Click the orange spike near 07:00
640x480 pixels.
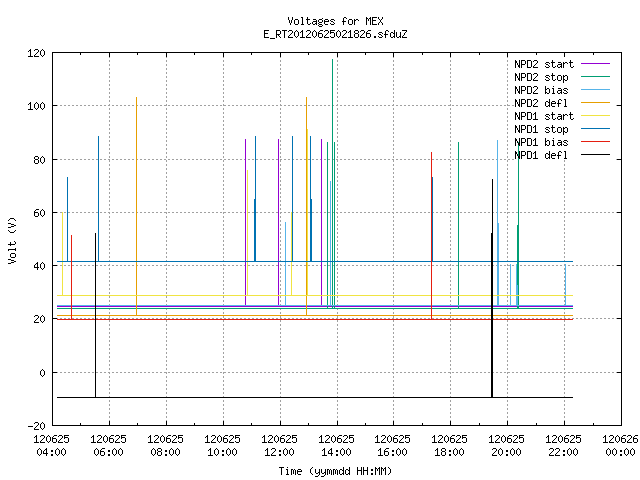(x=136, y=206)
